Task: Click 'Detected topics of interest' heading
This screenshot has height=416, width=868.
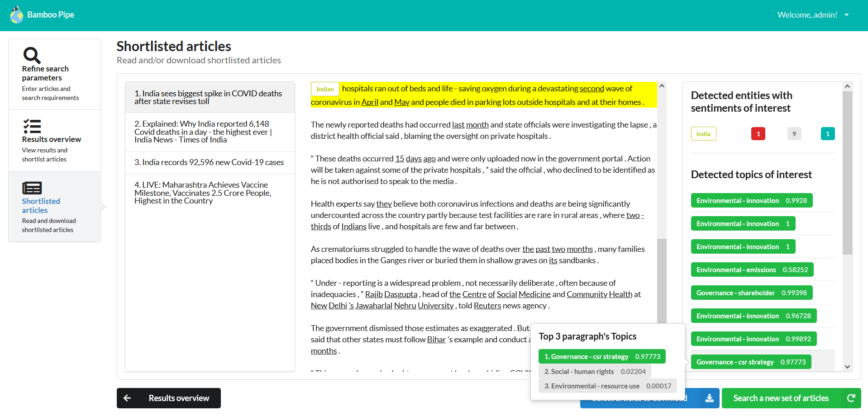Action: pos(751,175)
